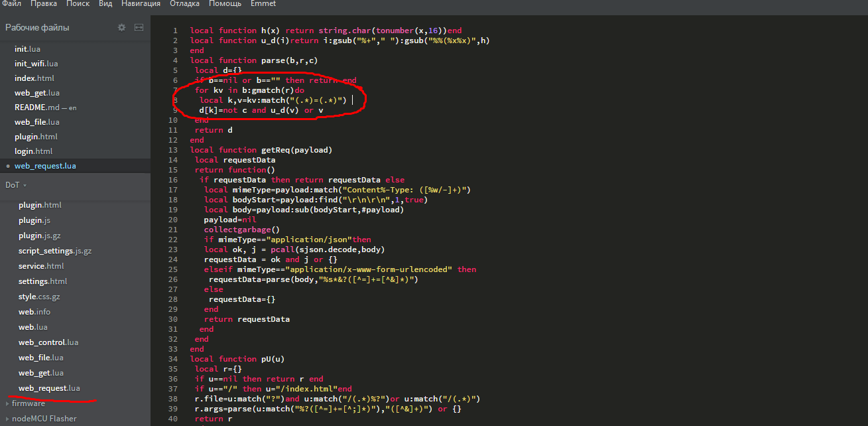
Task: Click the 'local function u_d(i)' code line
Action: click(340, 40)
